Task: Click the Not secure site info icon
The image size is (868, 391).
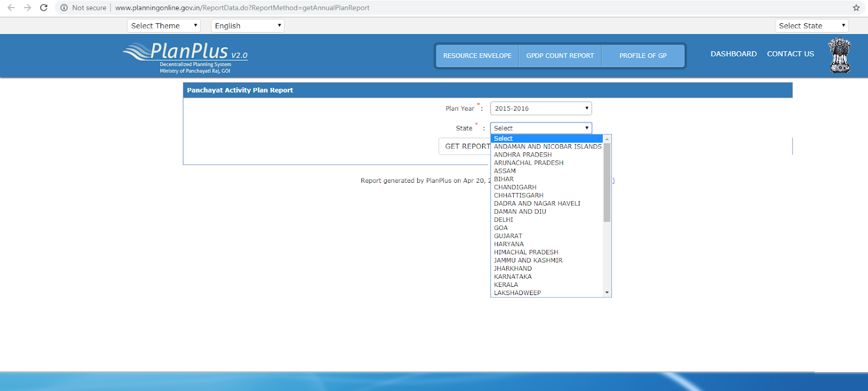Action: click(x=64, y=8)
